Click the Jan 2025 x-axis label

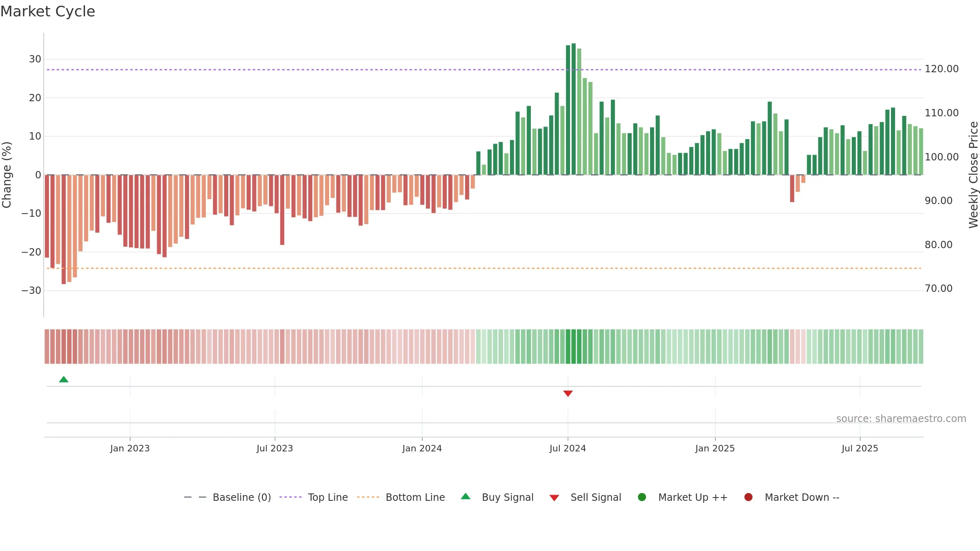click(715, 449)
